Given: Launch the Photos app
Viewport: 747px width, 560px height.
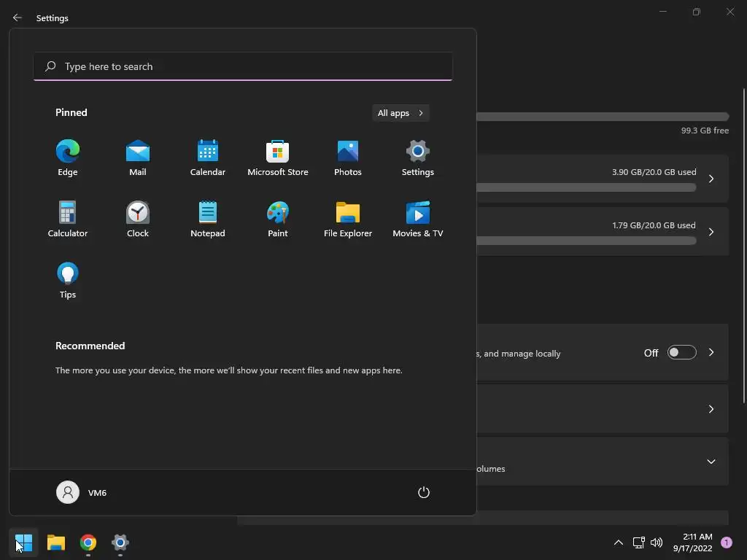Looking at the screenshot, I should coord(348,157).
